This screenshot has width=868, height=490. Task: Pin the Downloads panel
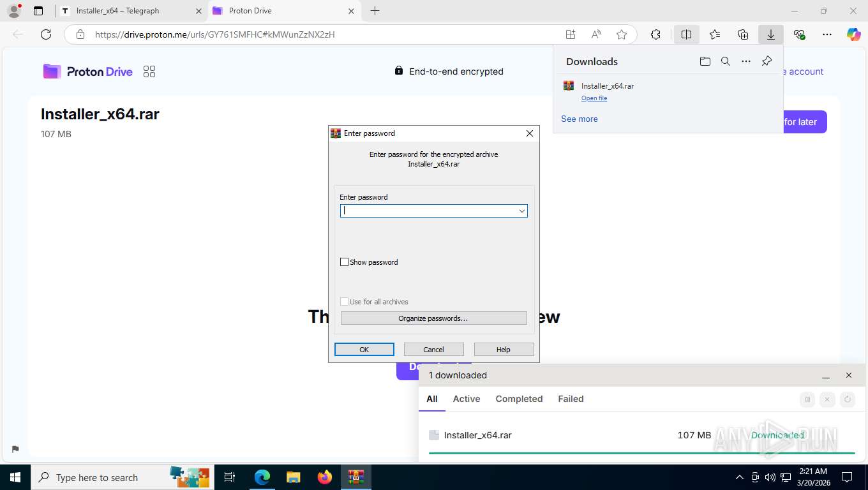[767, 61]
